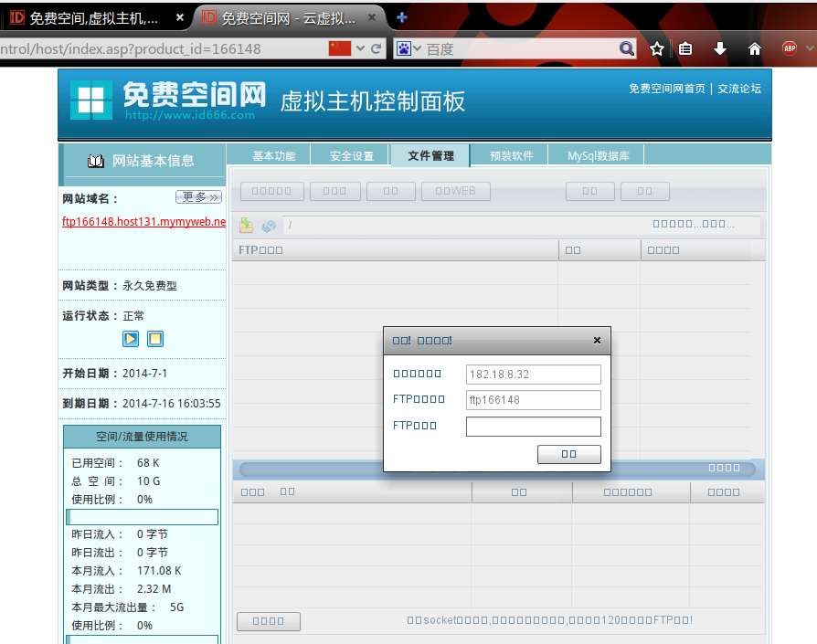Click the FTP file name column header
The image size is (817, 644).
(395, 250)
